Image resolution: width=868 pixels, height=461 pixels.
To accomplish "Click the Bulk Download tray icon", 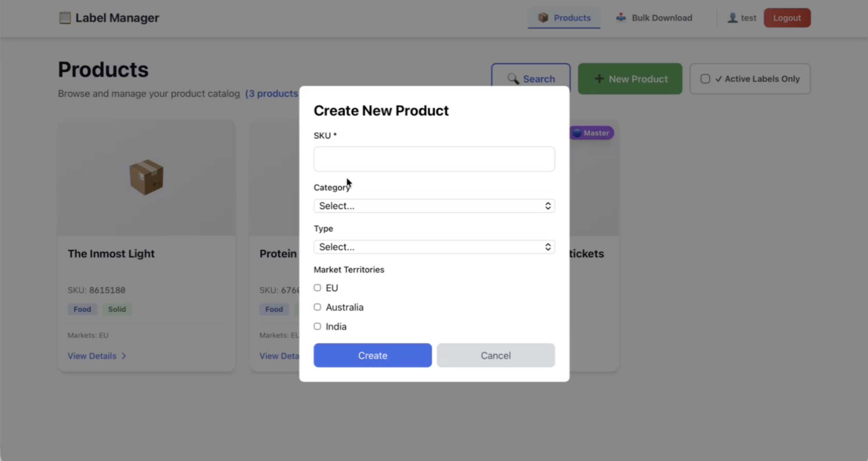I will [x=621, y=17].
